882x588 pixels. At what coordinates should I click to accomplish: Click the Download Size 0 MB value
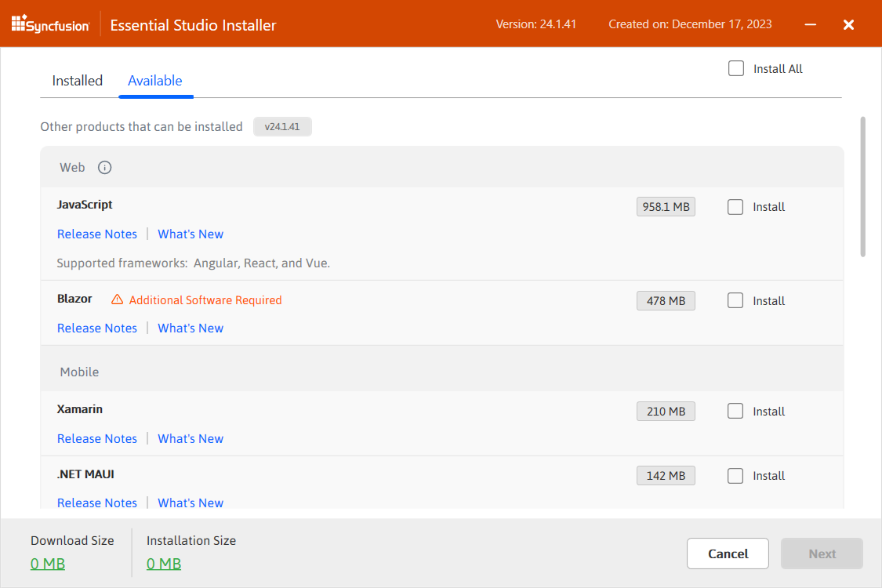pyautogui.click(x=48, y=564)
